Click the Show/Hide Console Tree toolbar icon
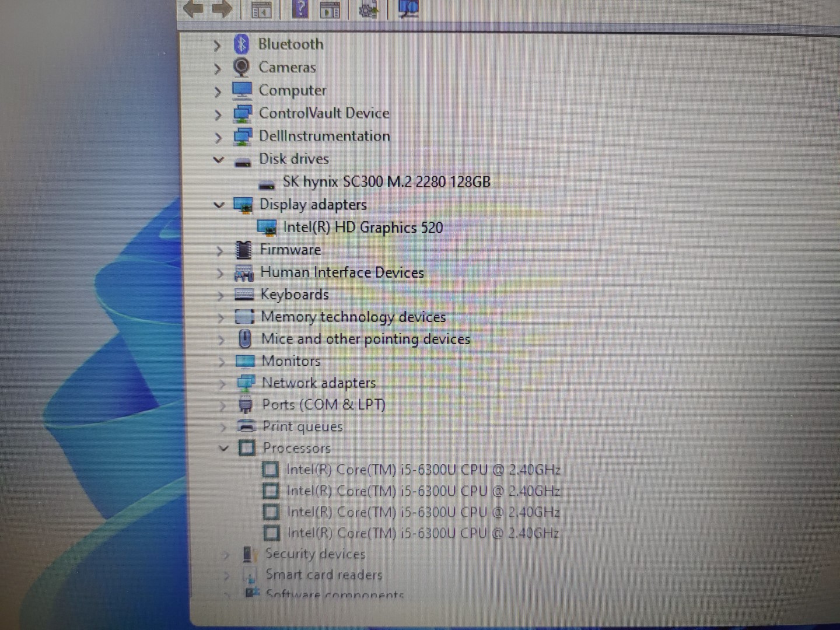 coord(261,9)
